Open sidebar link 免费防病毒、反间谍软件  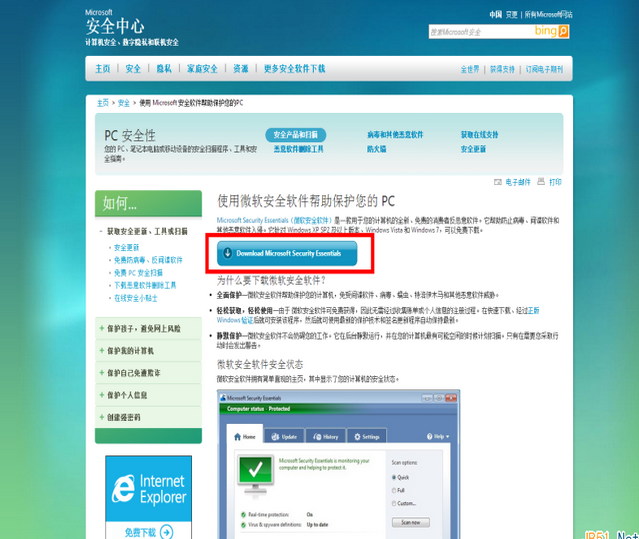[x=148, y=260]
